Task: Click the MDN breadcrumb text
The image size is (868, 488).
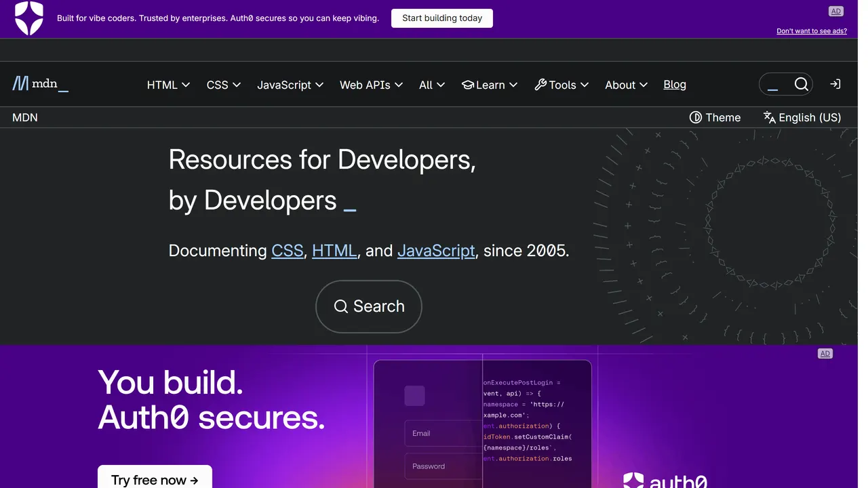Action: click(25, 117)
